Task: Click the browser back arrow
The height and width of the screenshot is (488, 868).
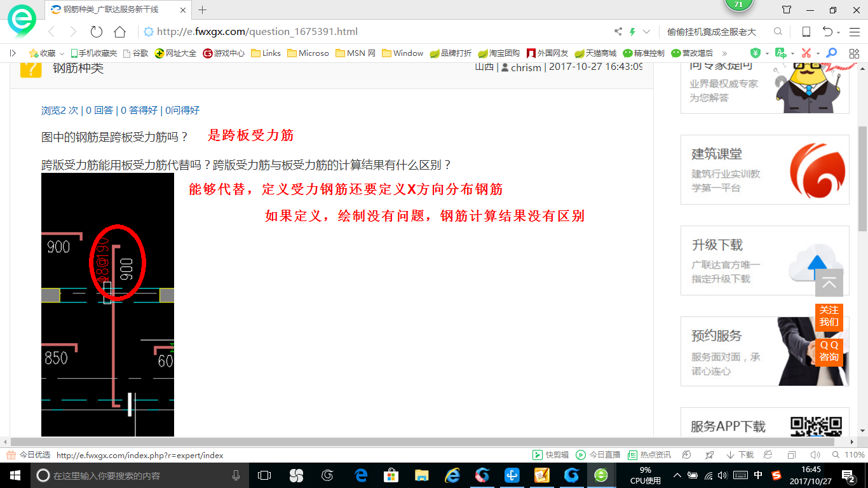Action: tap(52, 32)
